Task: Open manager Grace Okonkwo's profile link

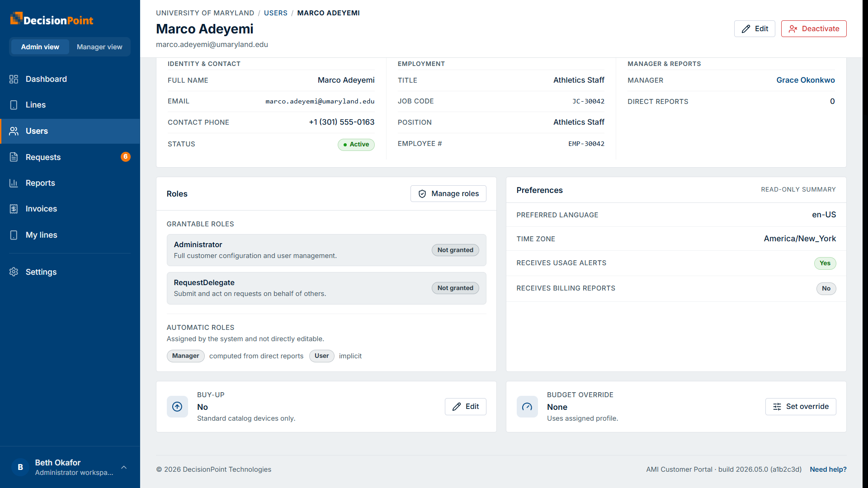Action: click(806, 80)
